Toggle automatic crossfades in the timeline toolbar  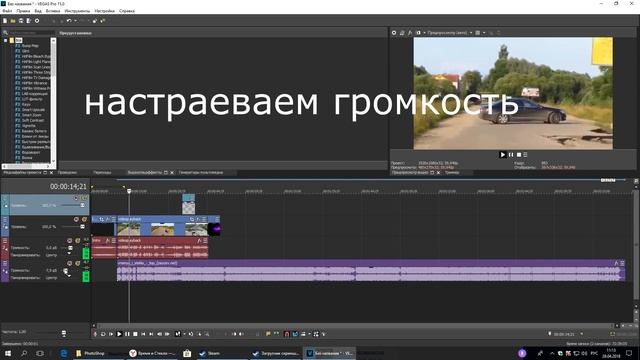[295, 334]
